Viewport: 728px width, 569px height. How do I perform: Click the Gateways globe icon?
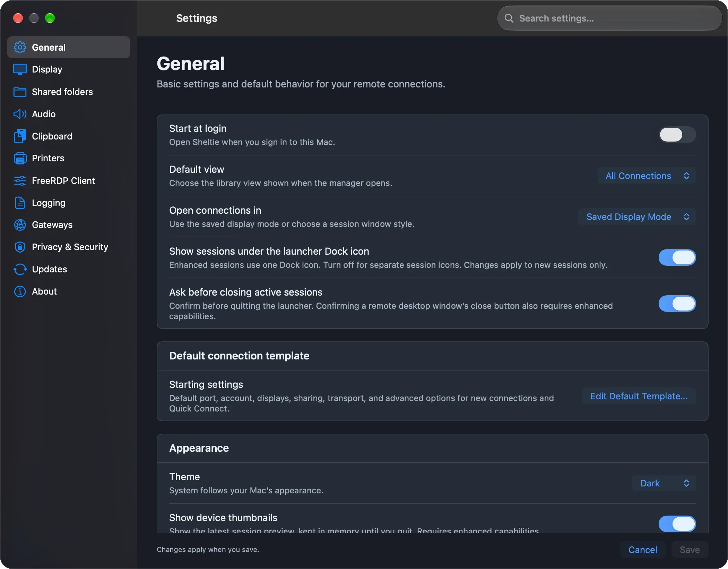click(20, 225)
